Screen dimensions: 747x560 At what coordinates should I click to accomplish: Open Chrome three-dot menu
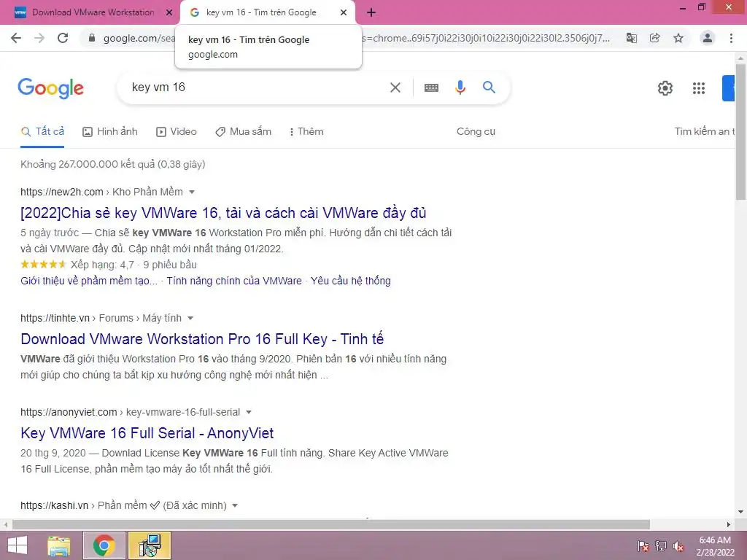731,38
